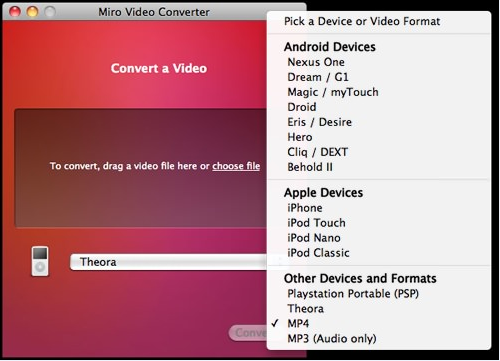The height and width of the screenshot is (361, 500).
Task: Pick Cliq / DEXT from the menu
Action: click(x=379, y=152)
